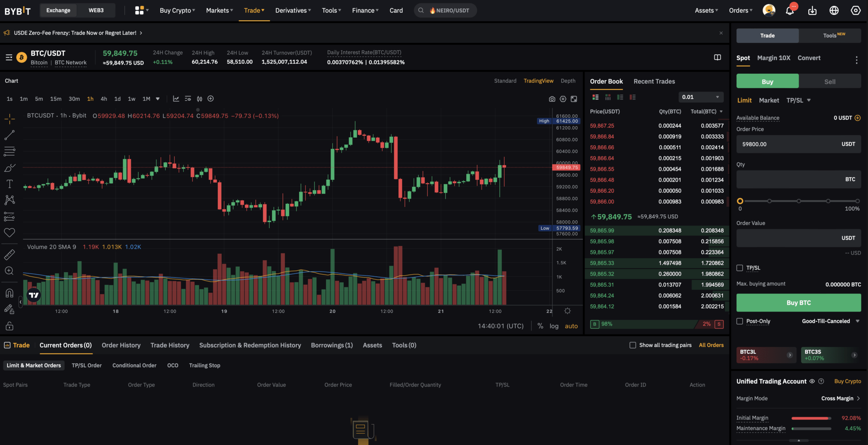This screenshot has width=868, height=445.
Task: Click the chart screenshot camera icon
Action: pos(552,99)
